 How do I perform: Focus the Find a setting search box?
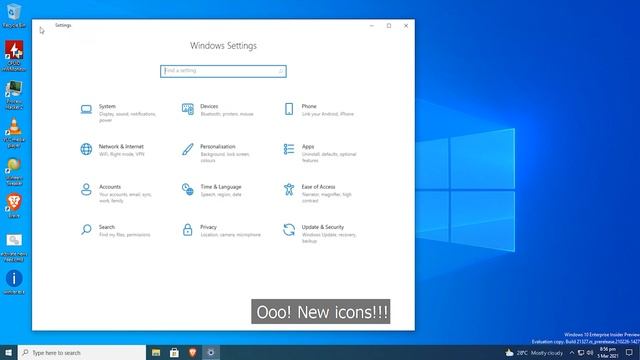[x=223, y=71]
